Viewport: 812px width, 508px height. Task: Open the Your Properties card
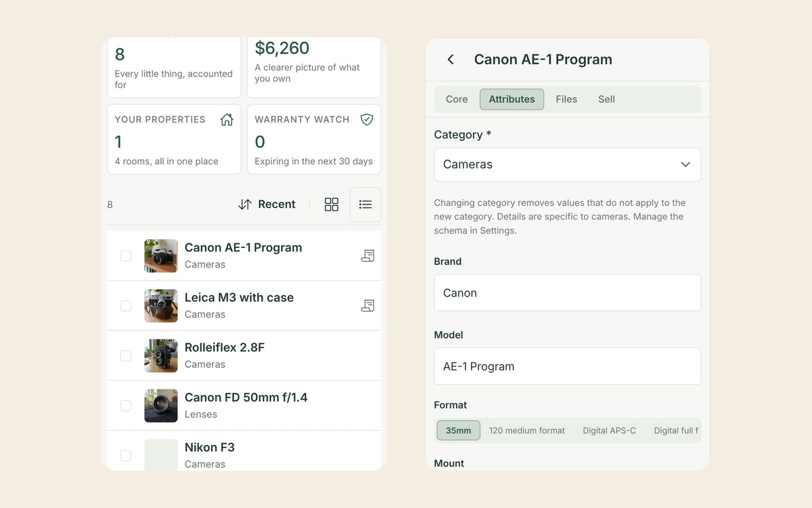[x=174, y=140]
